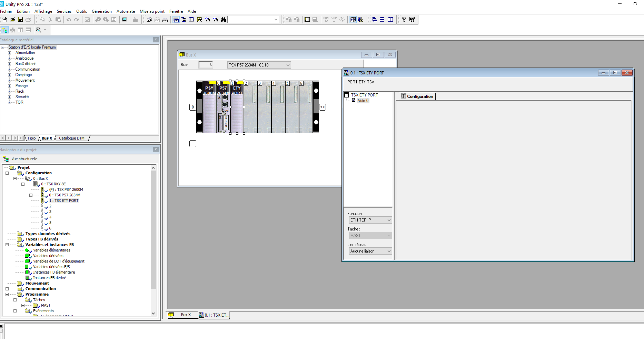644x339 pixels.
Task: Click the question mark help icon
Action: [404, 20]
